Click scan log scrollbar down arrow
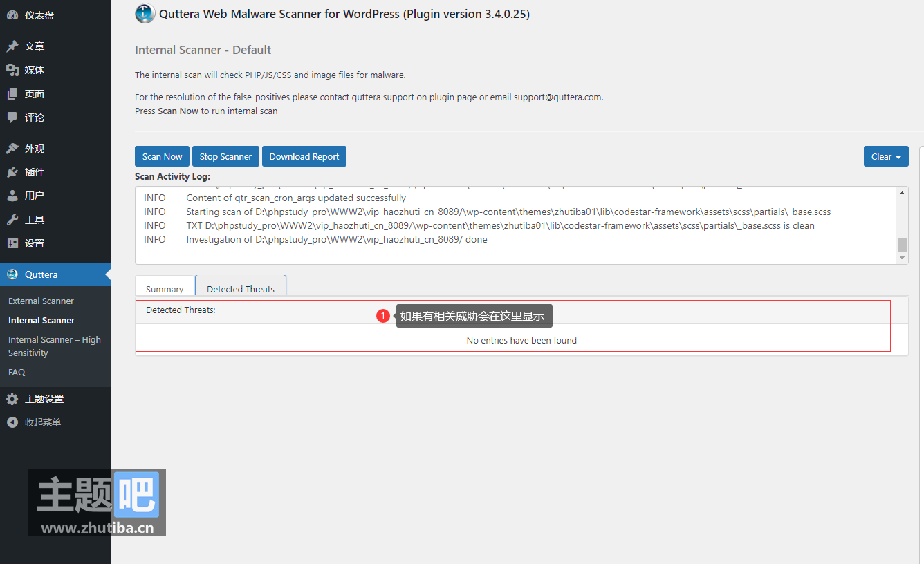The width and height of the screenshot is (924, 564). tap(902, 258)
